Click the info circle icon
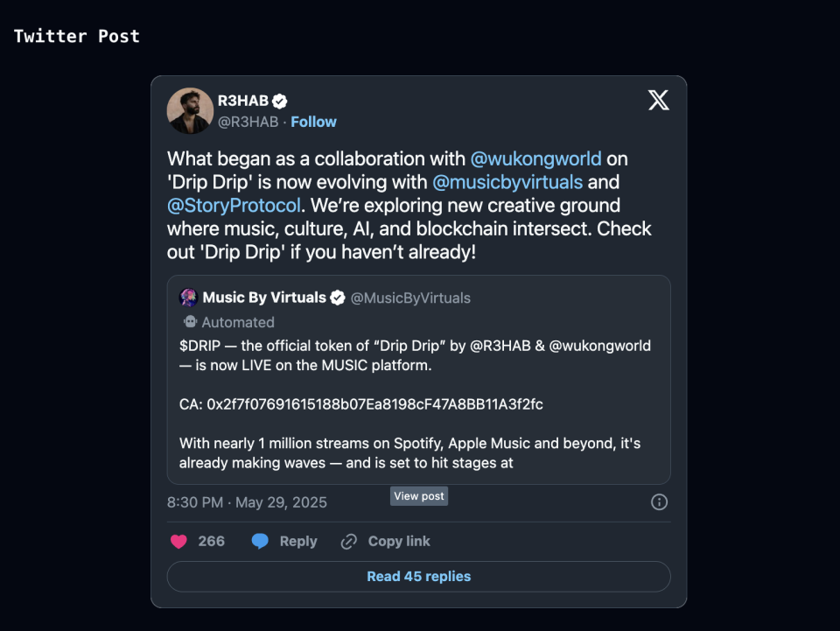The width and height of the screenshot is (840, 631). [660, 502]
